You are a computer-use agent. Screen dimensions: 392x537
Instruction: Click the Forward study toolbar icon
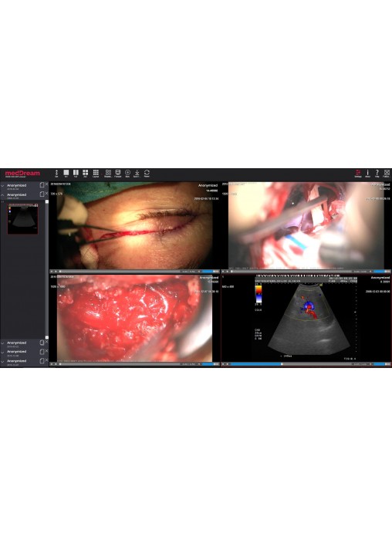point(118,173)
